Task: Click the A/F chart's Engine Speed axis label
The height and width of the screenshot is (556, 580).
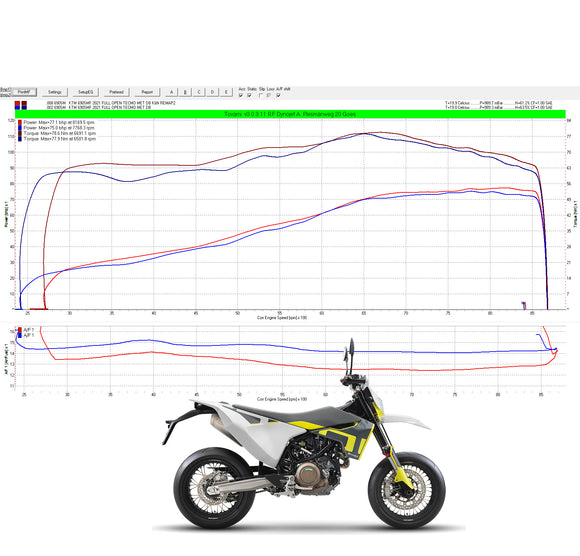Action: (282, 400)
